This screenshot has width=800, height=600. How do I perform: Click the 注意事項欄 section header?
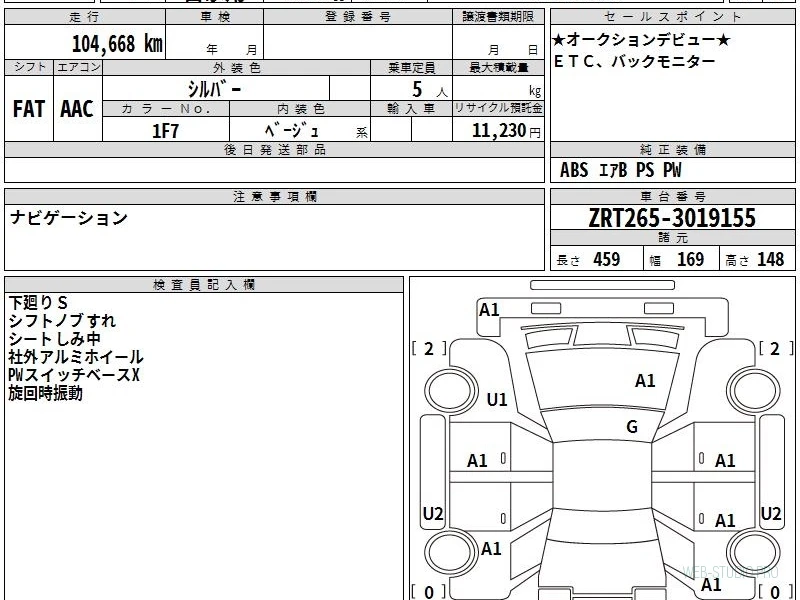click(x=274, y=196)
